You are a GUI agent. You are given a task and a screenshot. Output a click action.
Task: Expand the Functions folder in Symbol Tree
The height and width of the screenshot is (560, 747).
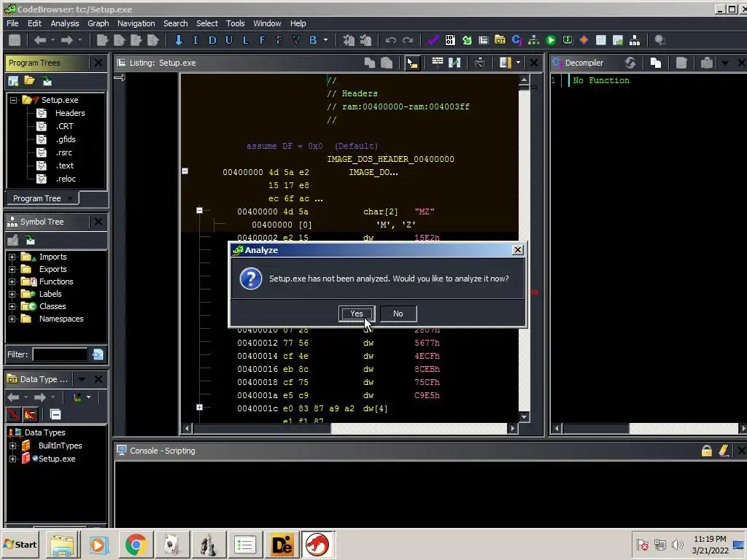(x=12, y=281)
